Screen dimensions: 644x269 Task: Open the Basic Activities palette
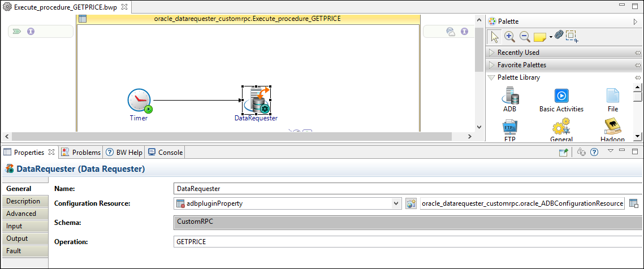click(561, 100)
